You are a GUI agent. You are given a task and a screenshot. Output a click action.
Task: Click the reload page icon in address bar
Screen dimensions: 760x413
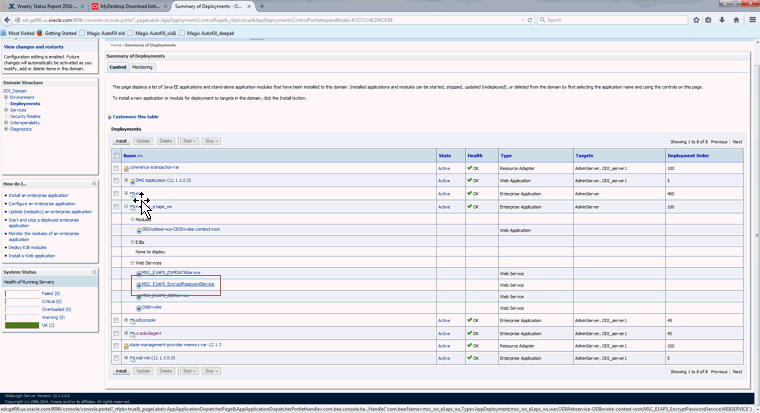pyautogui.click(x=530, y=20)
